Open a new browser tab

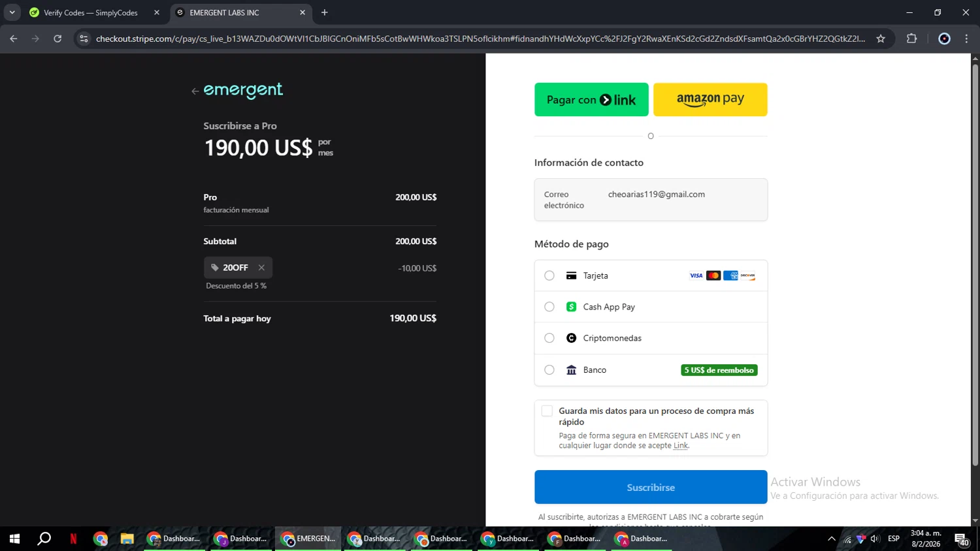(325, 12)
